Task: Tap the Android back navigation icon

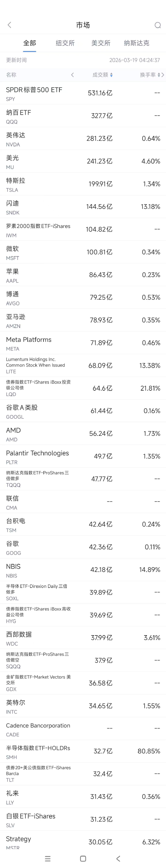Action: click(x=118, y=858)
